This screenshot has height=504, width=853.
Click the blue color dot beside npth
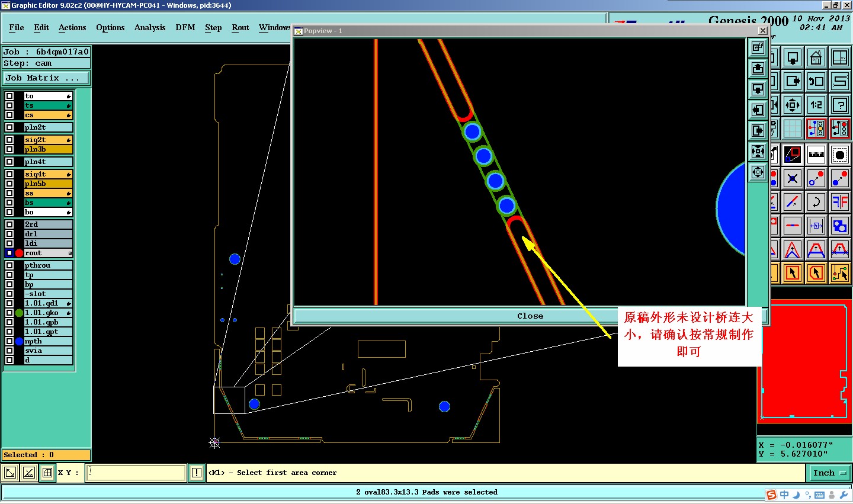tap(19, 341)
